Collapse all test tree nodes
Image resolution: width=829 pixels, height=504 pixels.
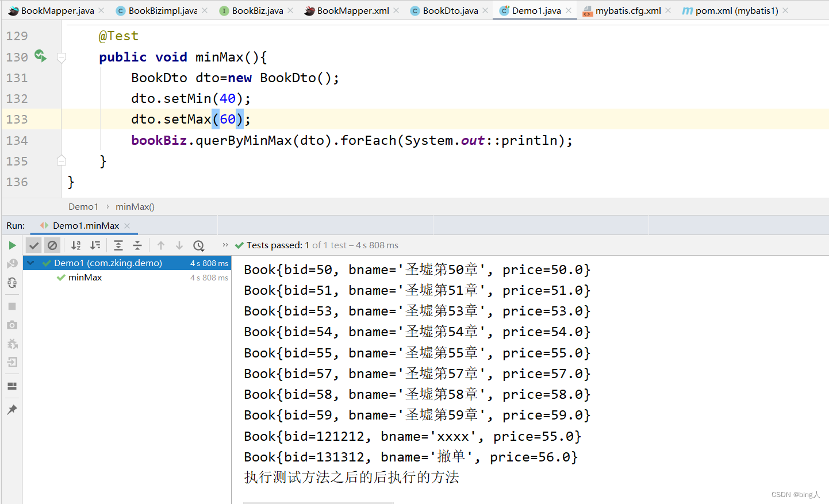[x=137, y=245]
